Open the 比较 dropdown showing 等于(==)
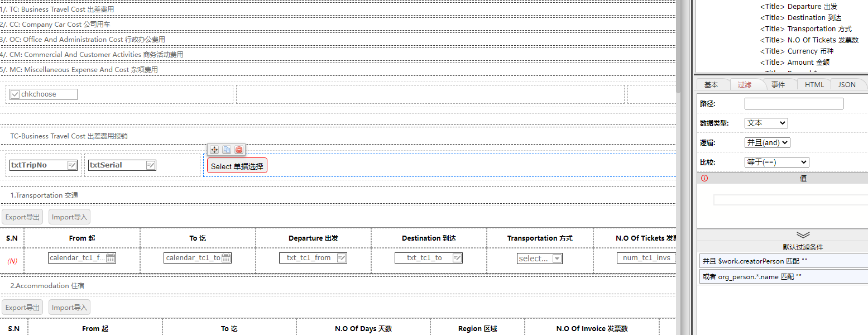The image size is (868, 335). (776, 162)
